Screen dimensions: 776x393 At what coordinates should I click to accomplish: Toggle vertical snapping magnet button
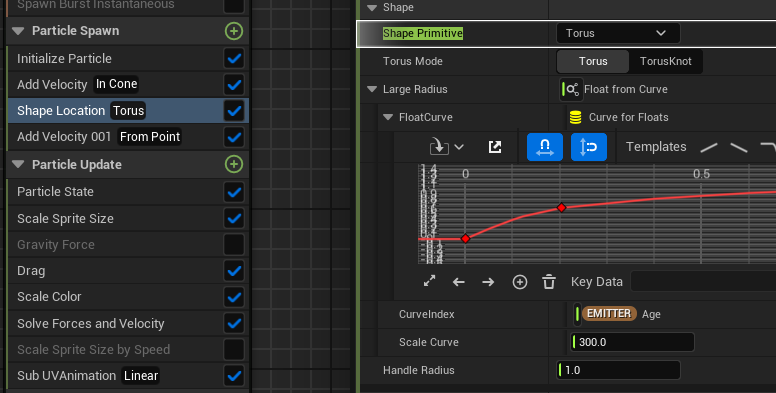coord(588,147)
